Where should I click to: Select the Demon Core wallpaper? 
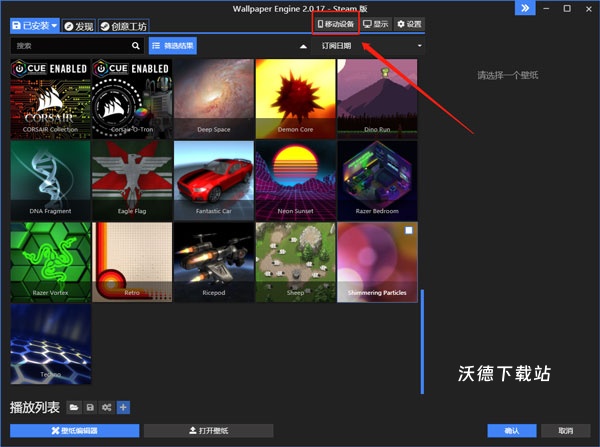pyautogui.click(x=295, y=99)
